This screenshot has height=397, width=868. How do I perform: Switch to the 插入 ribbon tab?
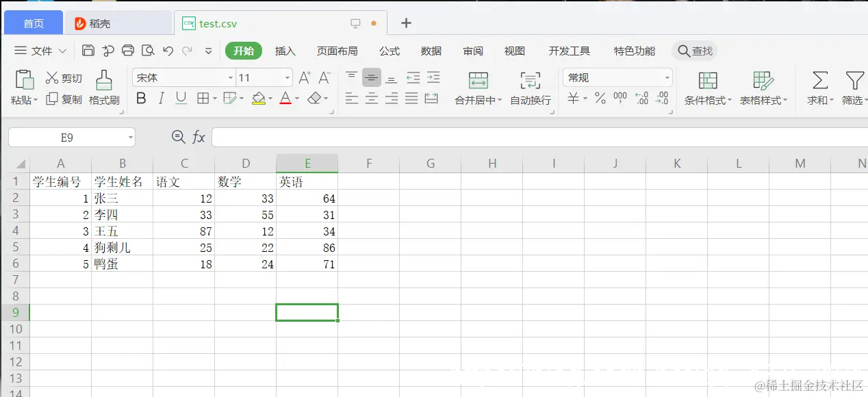point(285,51)
